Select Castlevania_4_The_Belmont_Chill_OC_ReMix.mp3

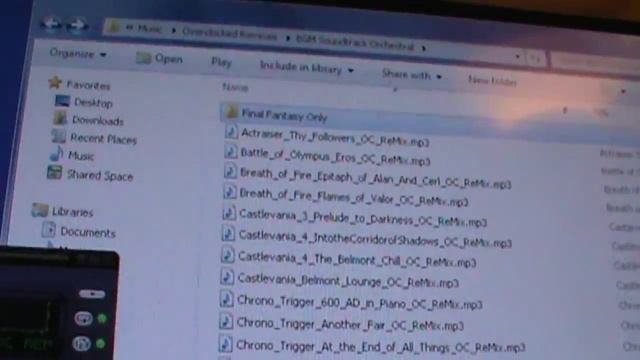click(357, 260)
